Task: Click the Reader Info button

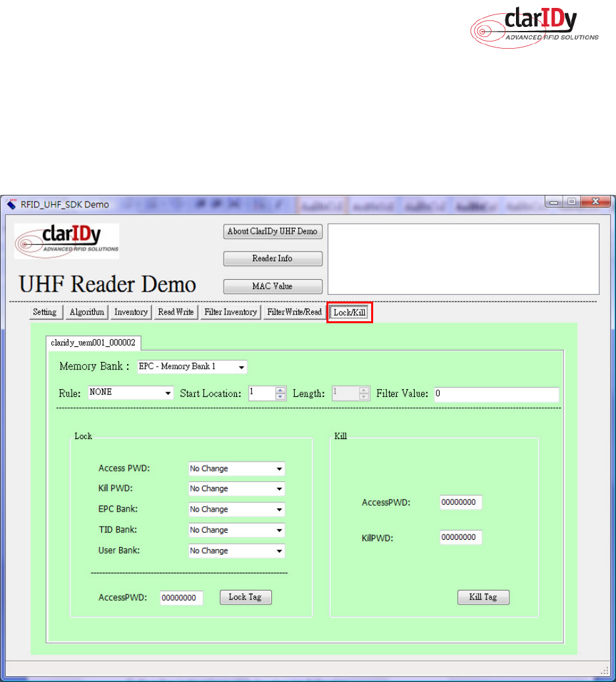Action: 272,258
